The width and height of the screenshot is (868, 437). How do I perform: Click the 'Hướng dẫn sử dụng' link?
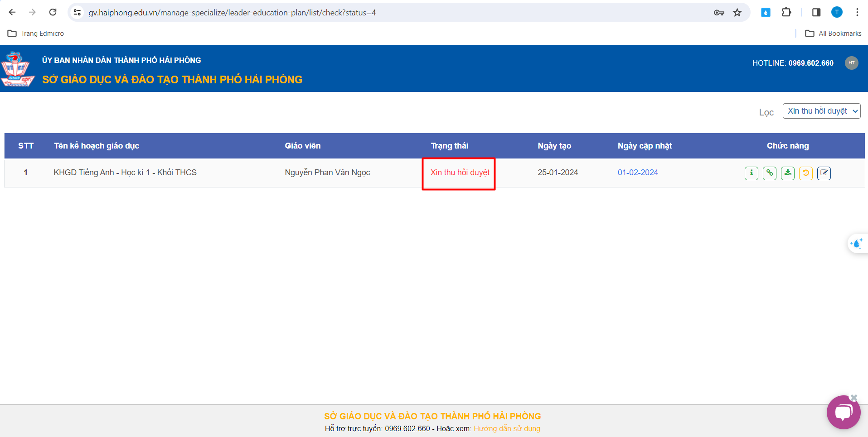click(507, 428)
